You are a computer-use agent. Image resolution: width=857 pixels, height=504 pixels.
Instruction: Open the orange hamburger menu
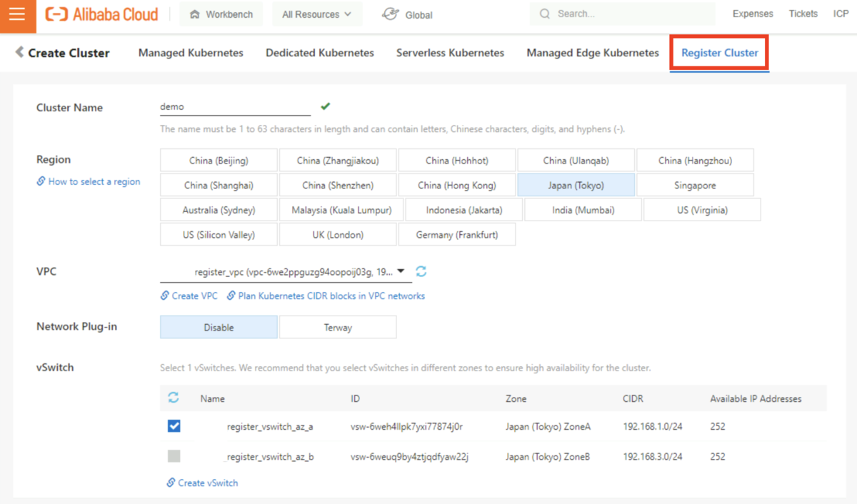(x=18, y=16)
